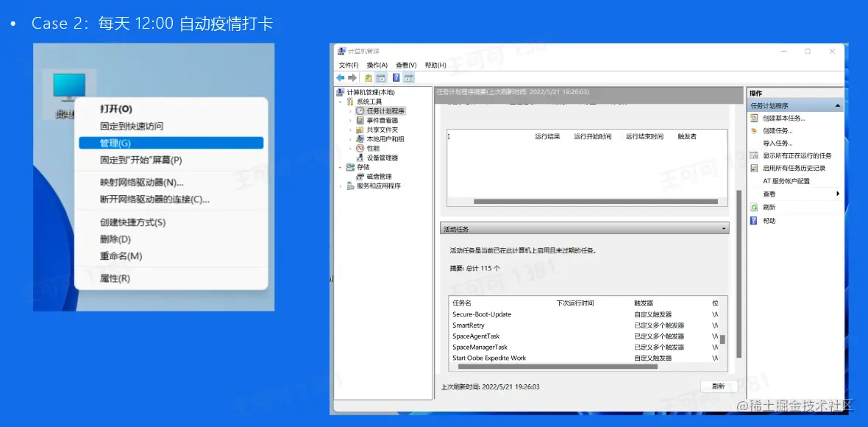Select 共享文件夹 in the console tree
This screenshot has height=427, width=868.
click(382, 130)
